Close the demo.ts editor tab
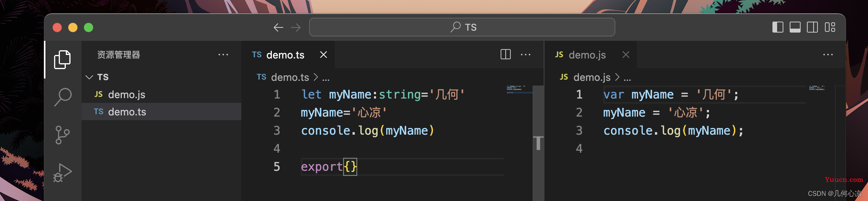868x201 pixels. [324, 55]
